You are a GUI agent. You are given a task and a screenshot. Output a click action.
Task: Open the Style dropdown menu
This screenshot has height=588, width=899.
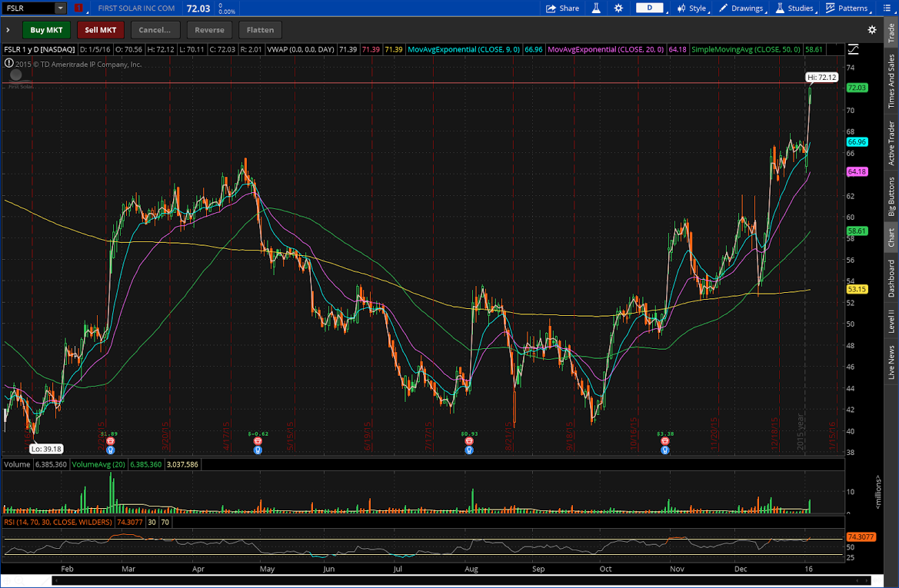tap(691, 8)
